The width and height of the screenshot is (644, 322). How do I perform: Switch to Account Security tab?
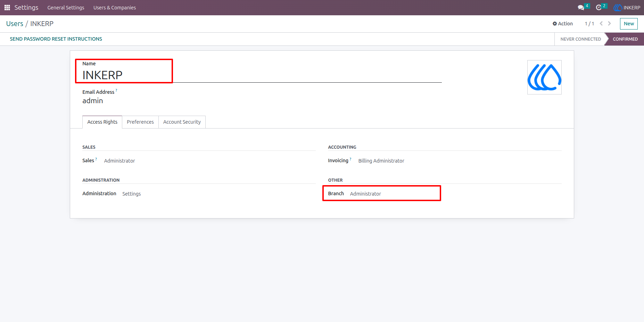coord(182,122)
